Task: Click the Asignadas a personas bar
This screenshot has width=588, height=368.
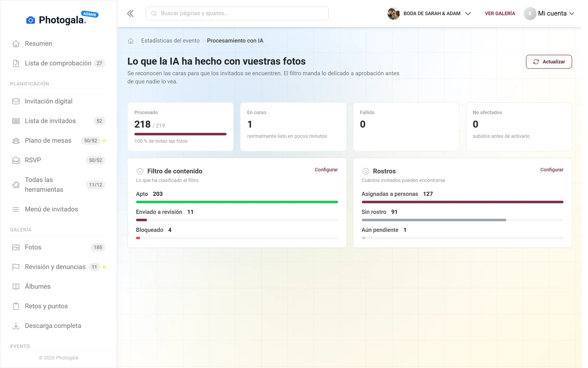Action: click(462, 202)
